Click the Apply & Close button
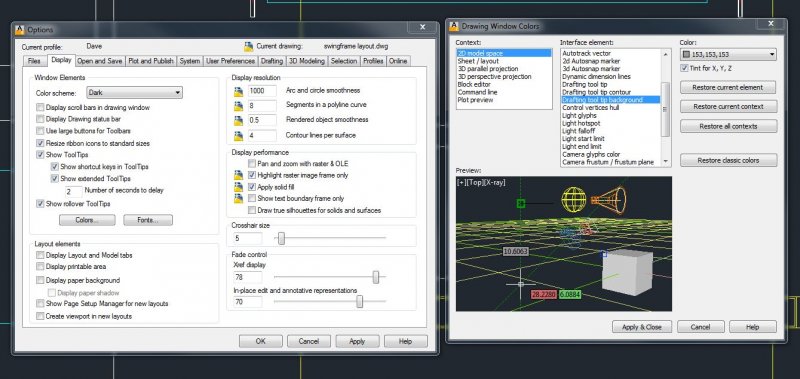 642,327
